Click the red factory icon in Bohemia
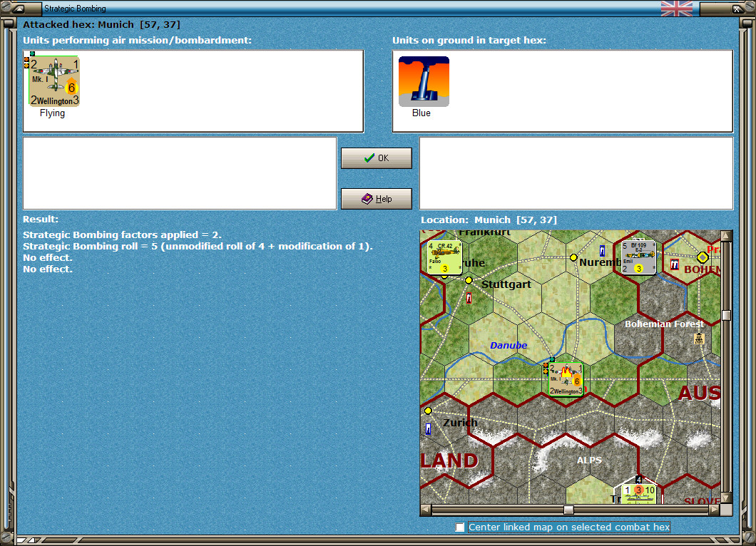Viewport: 756px width, 546px height. click(x=674, y=264)
